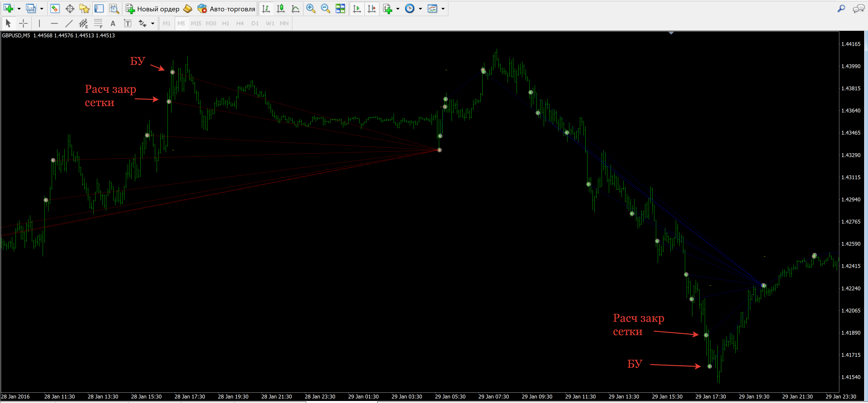The width and height of the screenshot is (868, 403).
Task: Switch to the M15 timeframe
Action: pos(196,23)
